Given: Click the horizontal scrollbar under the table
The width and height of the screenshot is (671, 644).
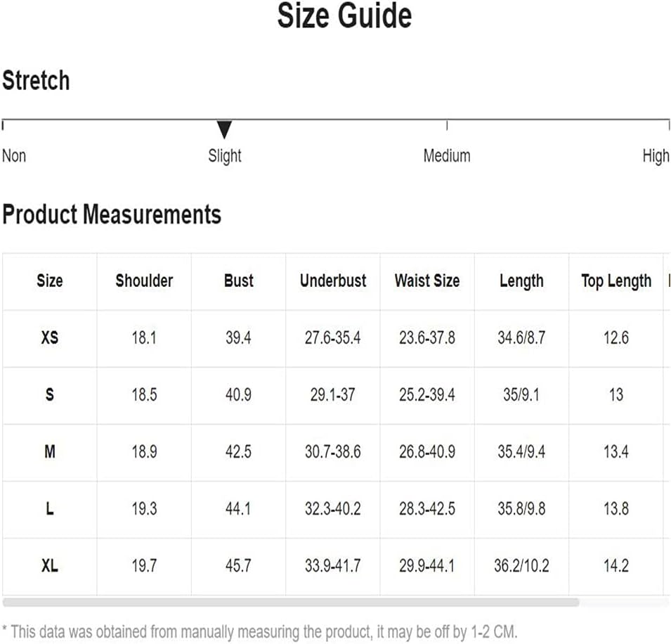Looking at the screenshot, I should tap(291, 603).
